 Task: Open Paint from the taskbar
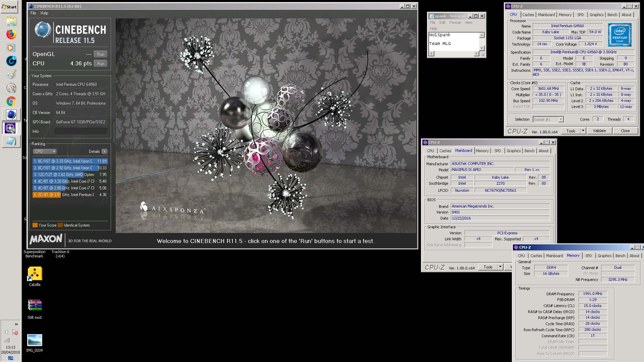tap(11, 74)
